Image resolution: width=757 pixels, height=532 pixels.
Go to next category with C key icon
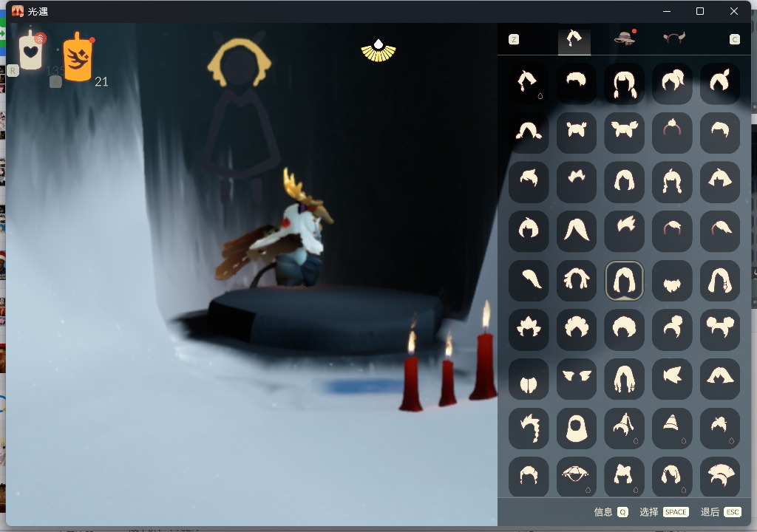point(734,39)
